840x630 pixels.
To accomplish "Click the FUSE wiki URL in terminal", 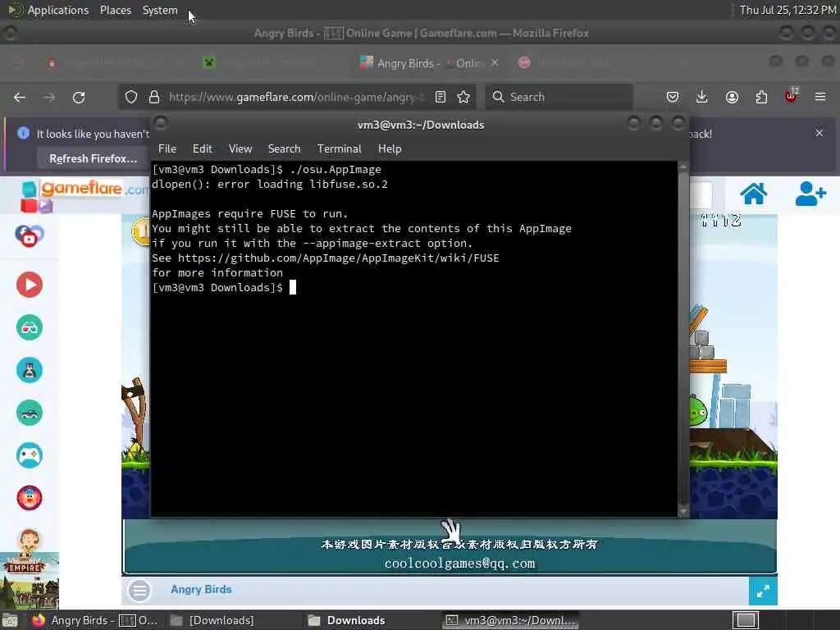I will (x=338, y=258).
